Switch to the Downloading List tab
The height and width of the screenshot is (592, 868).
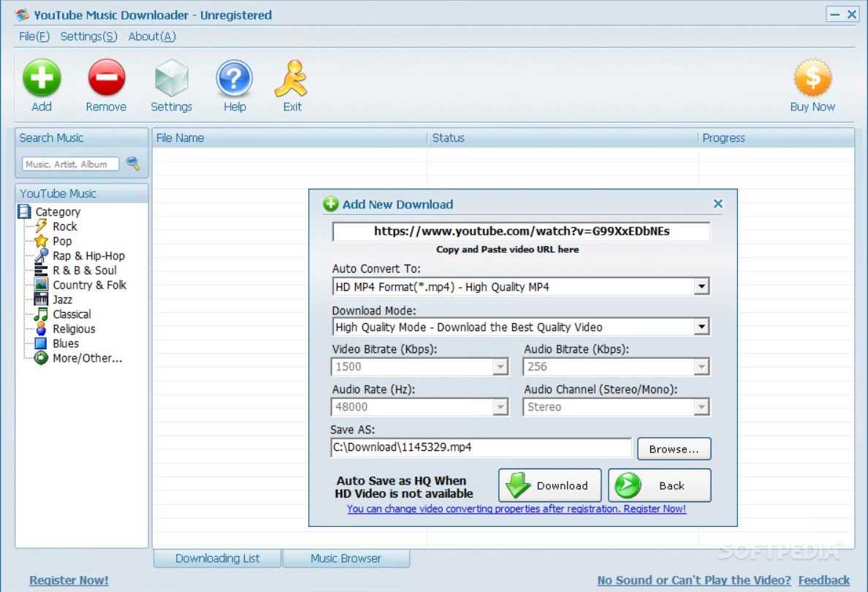[x=217, y=558]
